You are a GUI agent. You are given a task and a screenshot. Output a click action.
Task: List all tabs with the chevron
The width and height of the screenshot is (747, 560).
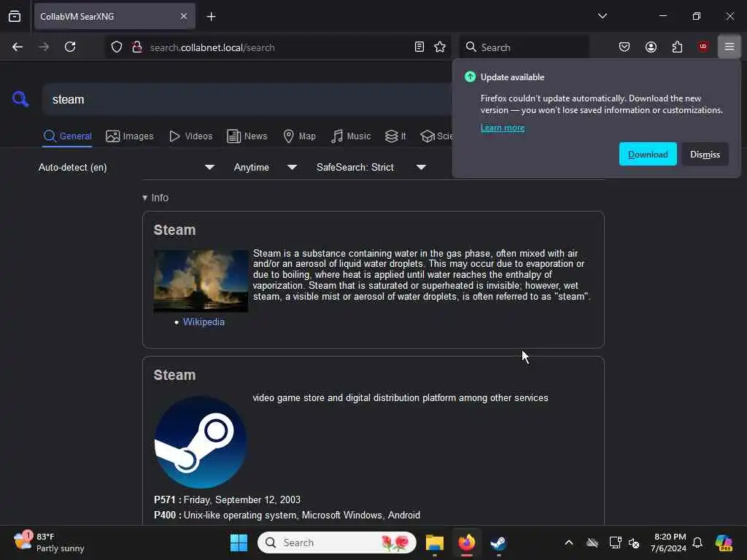[x=602, y=16]
